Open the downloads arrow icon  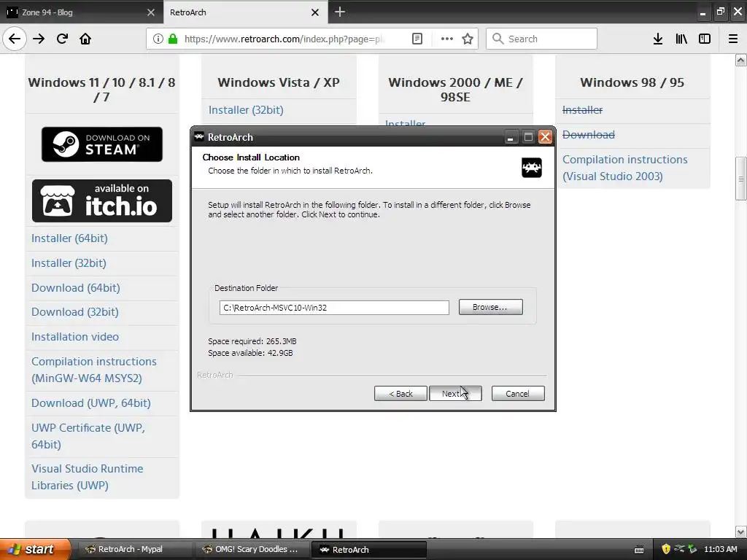[x=658, y=39]
